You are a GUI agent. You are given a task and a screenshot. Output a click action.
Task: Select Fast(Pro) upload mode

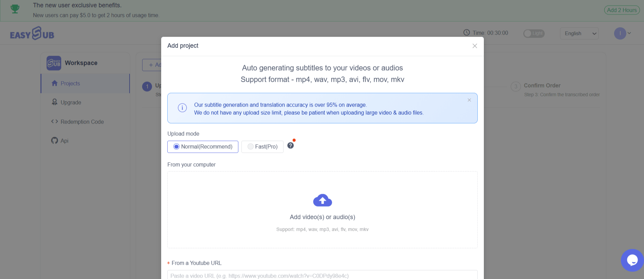pyautogui.click(x=262, y=147)
